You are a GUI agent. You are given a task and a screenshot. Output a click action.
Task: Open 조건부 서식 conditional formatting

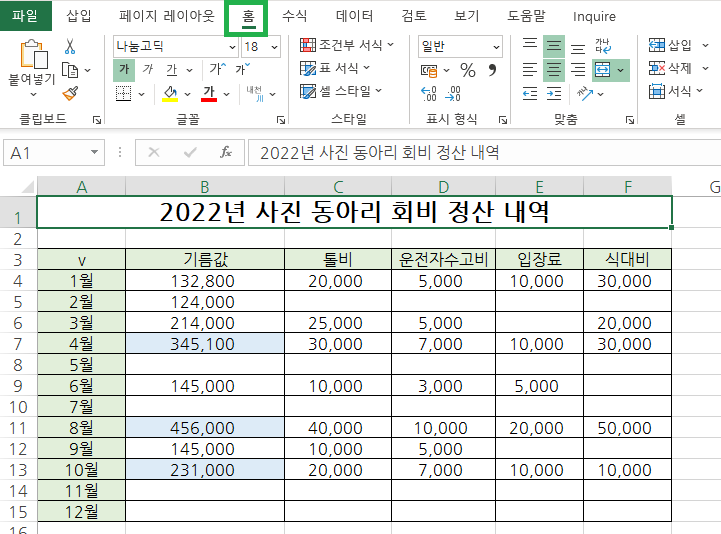pyautogui.click(x=347, y=45)
